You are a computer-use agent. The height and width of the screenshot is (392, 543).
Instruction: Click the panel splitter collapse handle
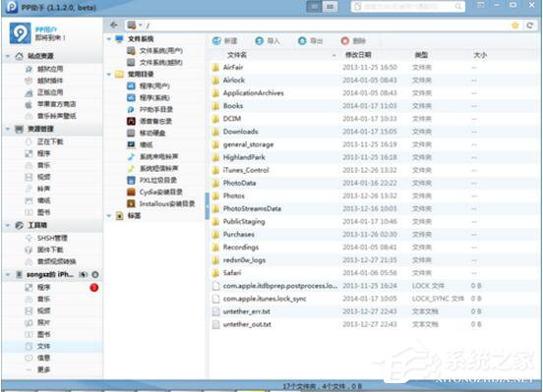[207, 206]
